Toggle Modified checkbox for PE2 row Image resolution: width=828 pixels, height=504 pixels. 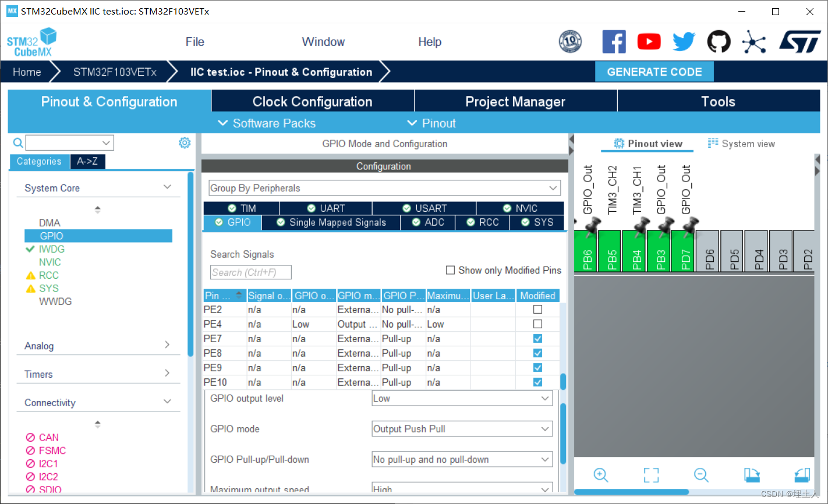(537, 310)
